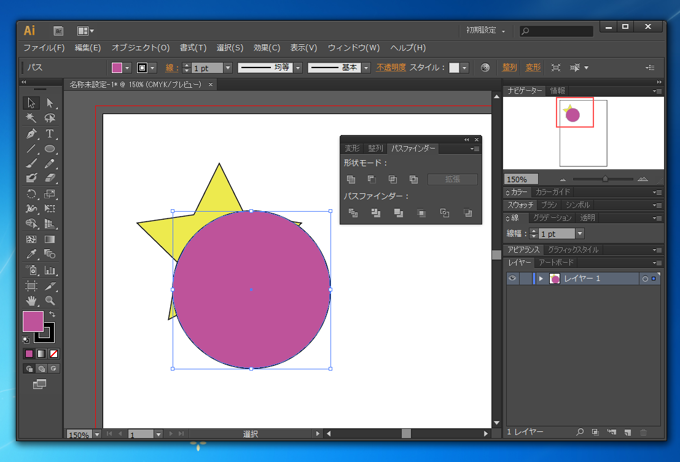
Task: Click the Navigator zoom slider handle
Action: pyautogui.click(x=605, y=179)
